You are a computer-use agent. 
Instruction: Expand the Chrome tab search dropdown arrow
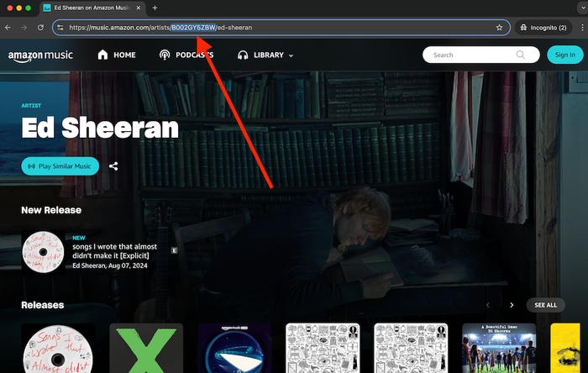(583, 8)
